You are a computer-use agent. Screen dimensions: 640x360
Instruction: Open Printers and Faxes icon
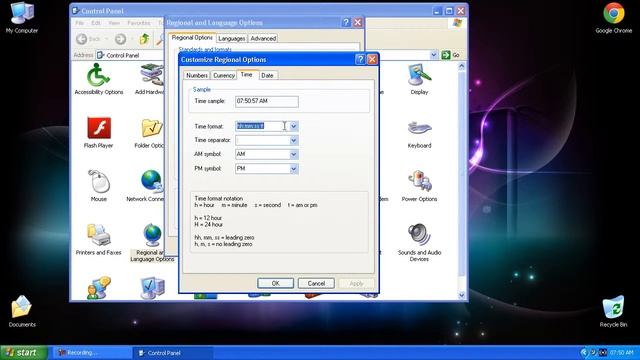pyautogui.click(x=98, y=240)
